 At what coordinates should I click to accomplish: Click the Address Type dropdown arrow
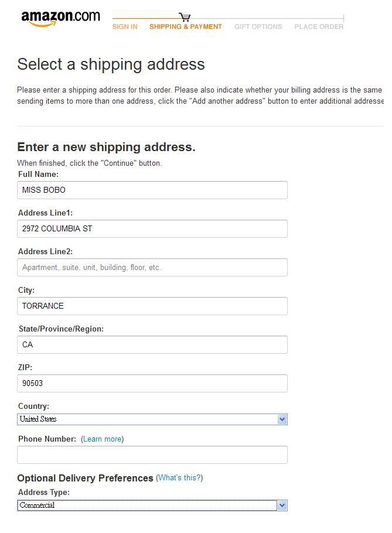(x=283, y=505)
